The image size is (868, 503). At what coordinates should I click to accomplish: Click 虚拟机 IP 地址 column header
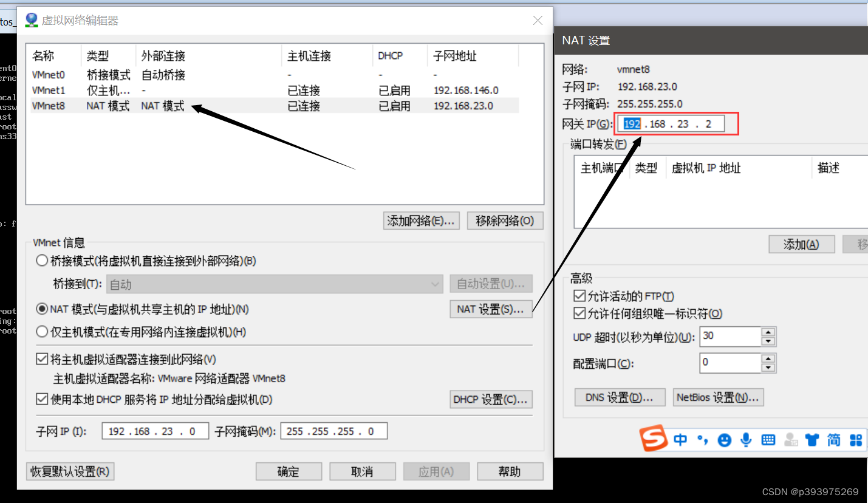pos(739,168)
